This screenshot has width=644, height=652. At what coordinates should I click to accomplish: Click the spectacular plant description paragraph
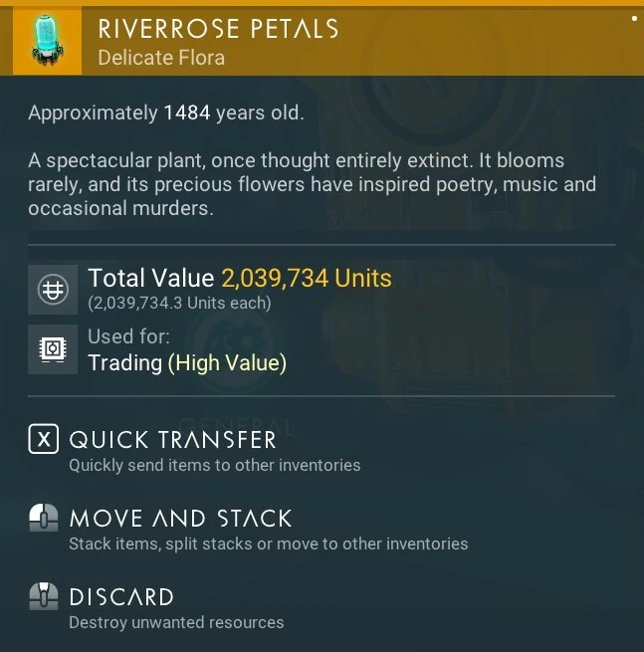click(312, 184)
